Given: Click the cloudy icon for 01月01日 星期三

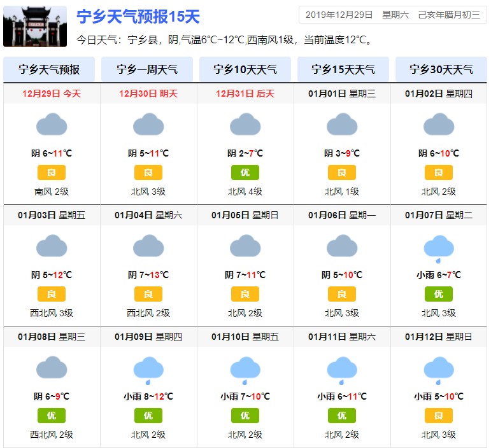Looking at the screenshot, I should tap(342, 124).
